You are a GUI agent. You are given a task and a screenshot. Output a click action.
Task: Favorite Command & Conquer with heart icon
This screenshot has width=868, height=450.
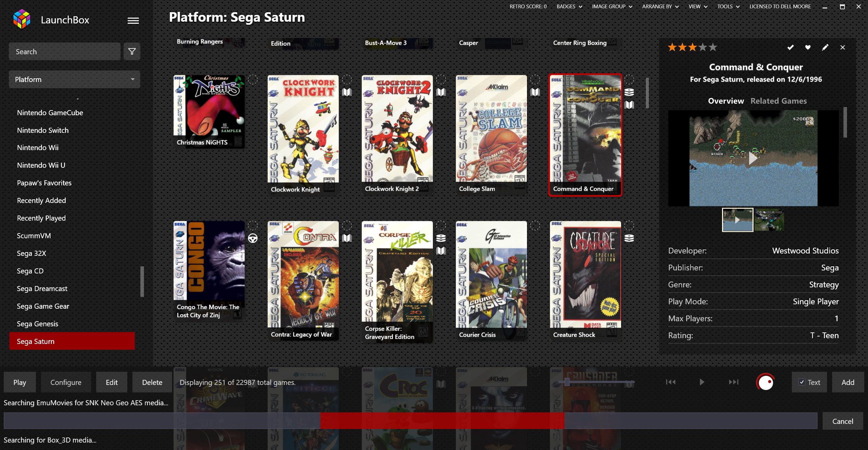808,47
